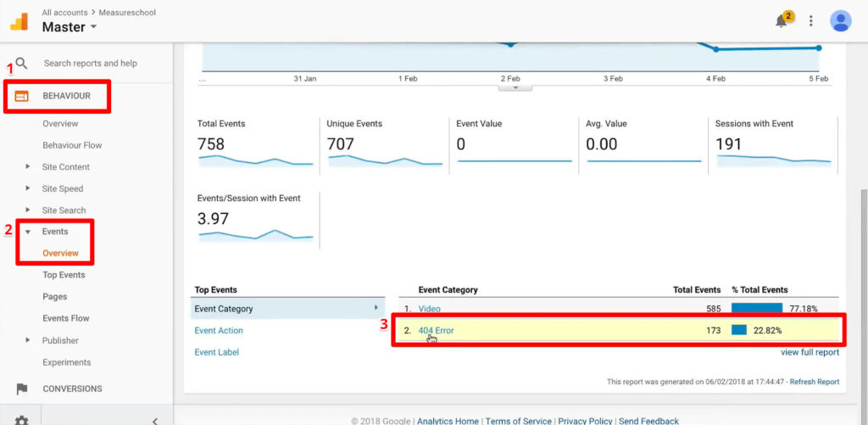Expand the Publisher section

click(28, 340)
